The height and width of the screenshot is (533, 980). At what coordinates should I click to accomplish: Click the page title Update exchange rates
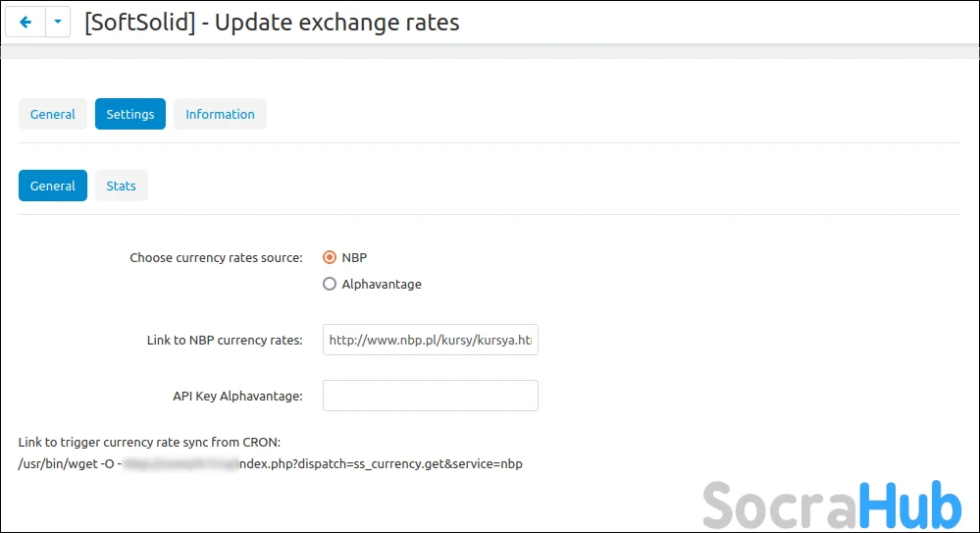coord(272,23)
